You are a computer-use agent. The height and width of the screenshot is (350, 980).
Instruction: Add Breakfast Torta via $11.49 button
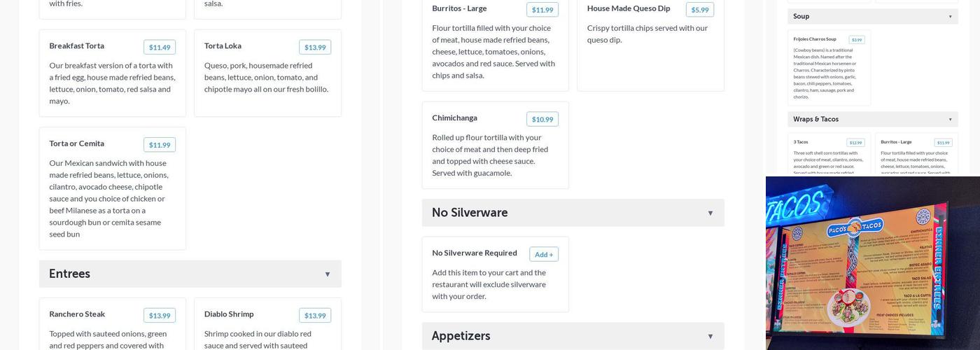160,47
